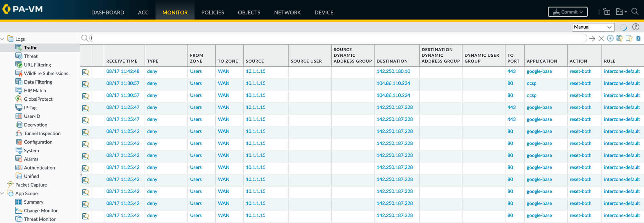
Task: Refresh the log view with spinner icon
Action: tap(623, 27)
